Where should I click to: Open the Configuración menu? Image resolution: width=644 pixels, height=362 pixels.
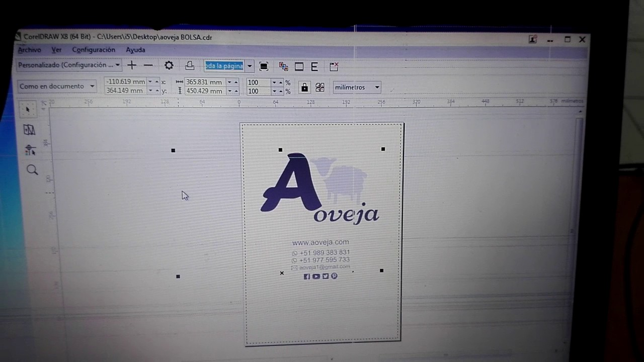click(94, 50)
